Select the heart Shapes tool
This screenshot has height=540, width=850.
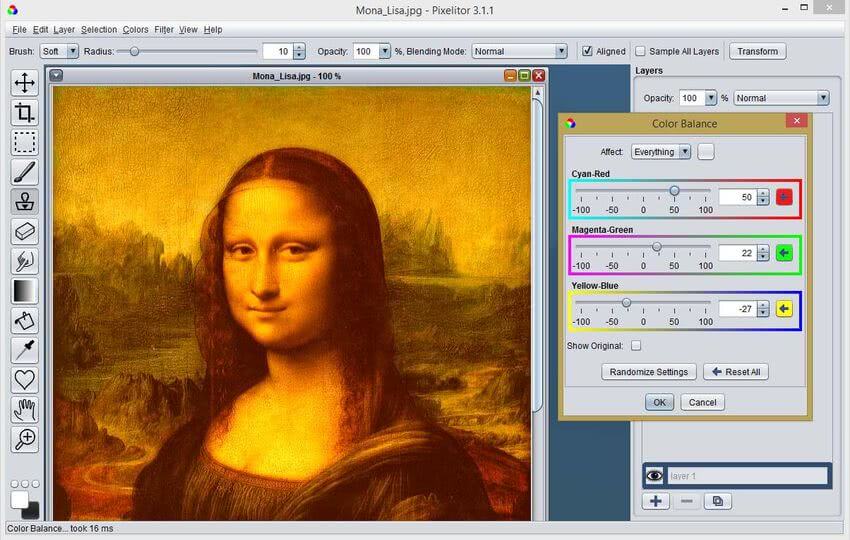[24, 380]
